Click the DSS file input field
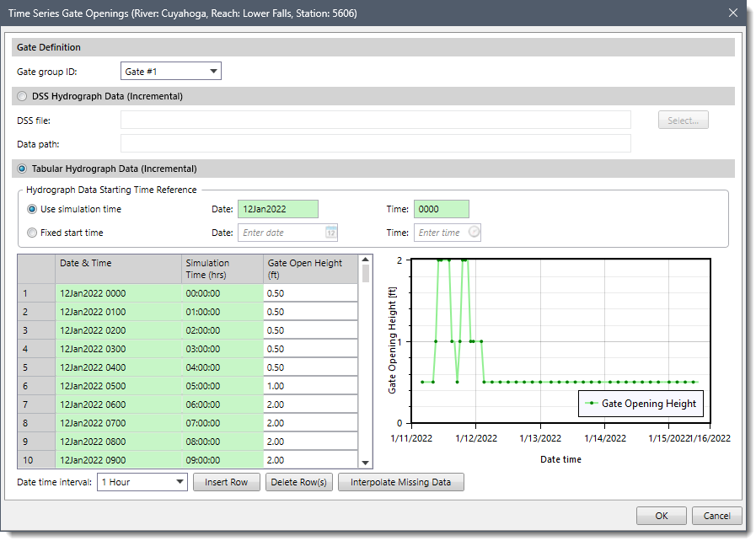The width and height of the screenshot is (756, 541). point(376,120)
